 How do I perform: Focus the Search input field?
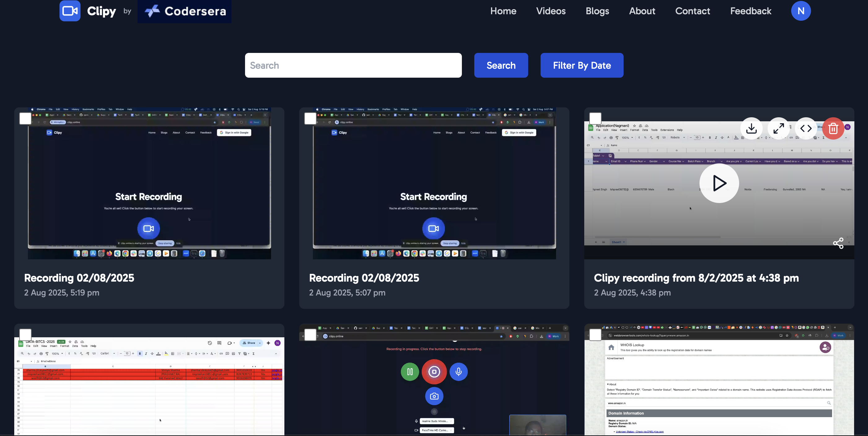coord(353,65)
